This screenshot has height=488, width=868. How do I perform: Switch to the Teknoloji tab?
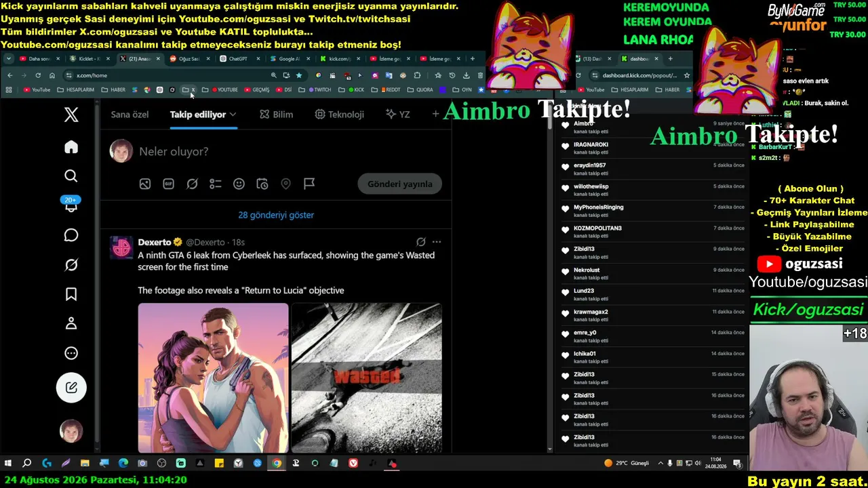[x=339, y=115]
